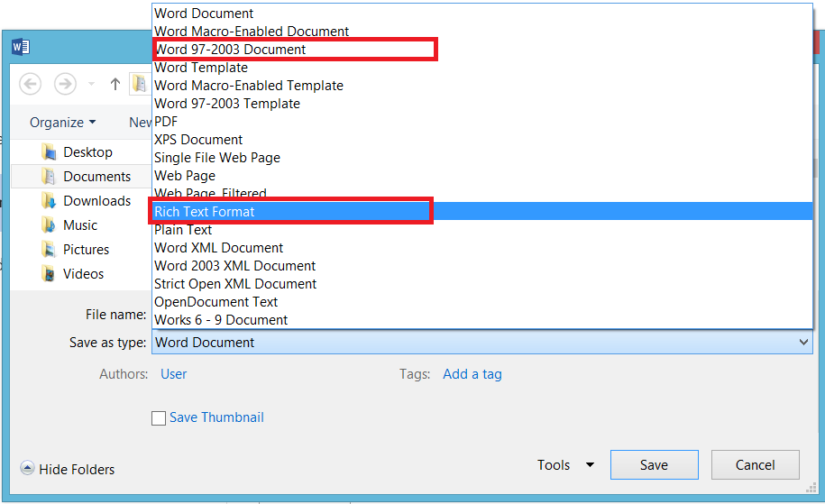Open recent locations dropdown arrow
Screen dimensions: 825x504
(92, 84)
